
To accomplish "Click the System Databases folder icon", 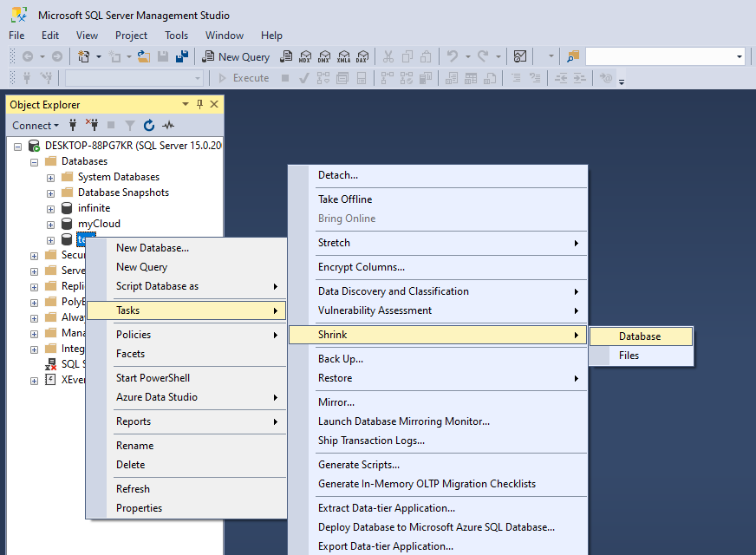I will pos(68,177).
